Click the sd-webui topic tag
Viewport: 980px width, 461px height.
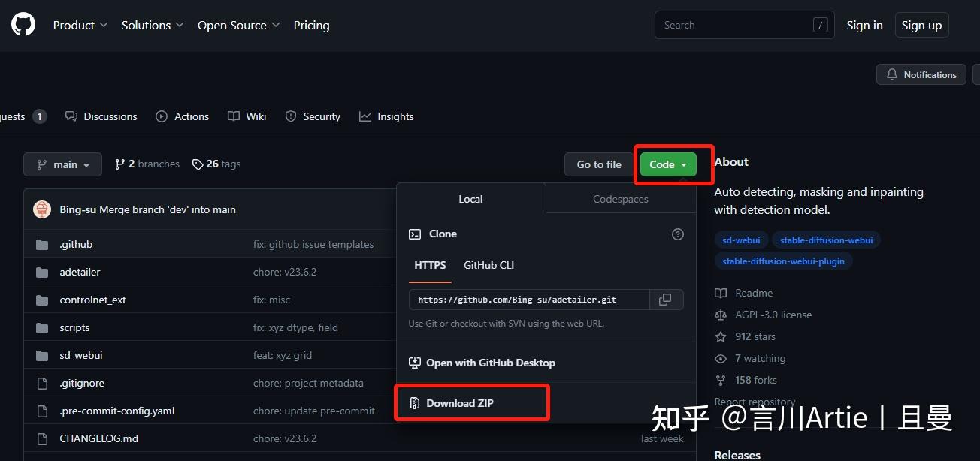click(741, 240)
